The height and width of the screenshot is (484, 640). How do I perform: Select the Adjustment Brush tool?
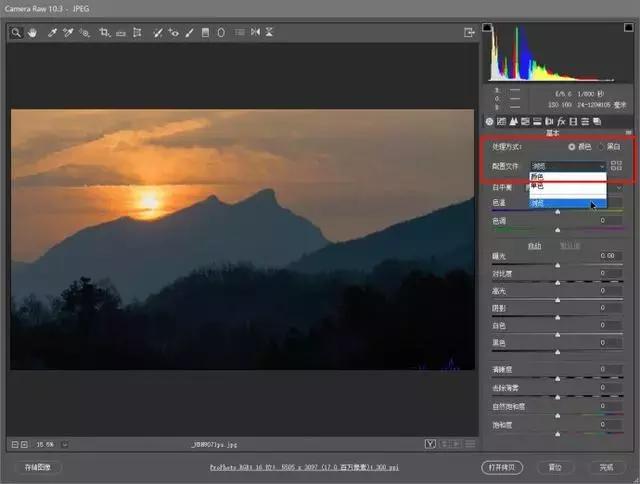coord(189,33)
